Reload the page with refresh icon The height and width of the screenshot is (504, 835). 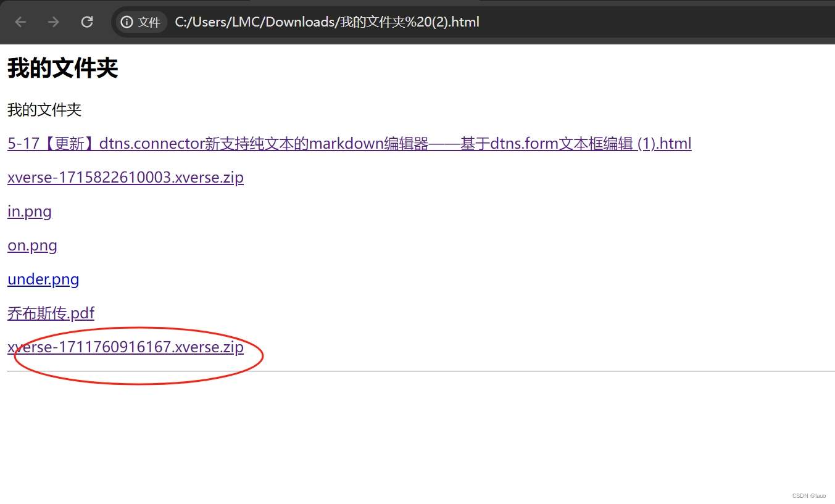click(x=87, y=22)
